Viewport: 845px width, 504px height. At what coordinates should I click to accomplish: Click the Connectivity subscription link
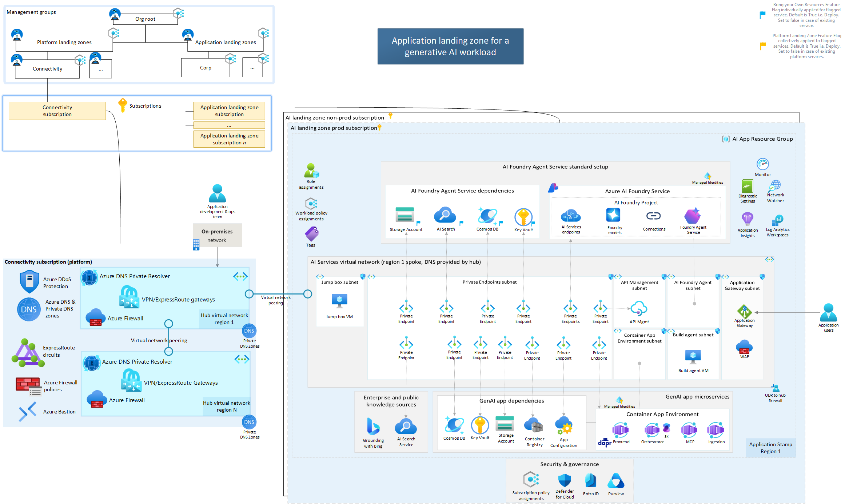(x=57, y=110)
